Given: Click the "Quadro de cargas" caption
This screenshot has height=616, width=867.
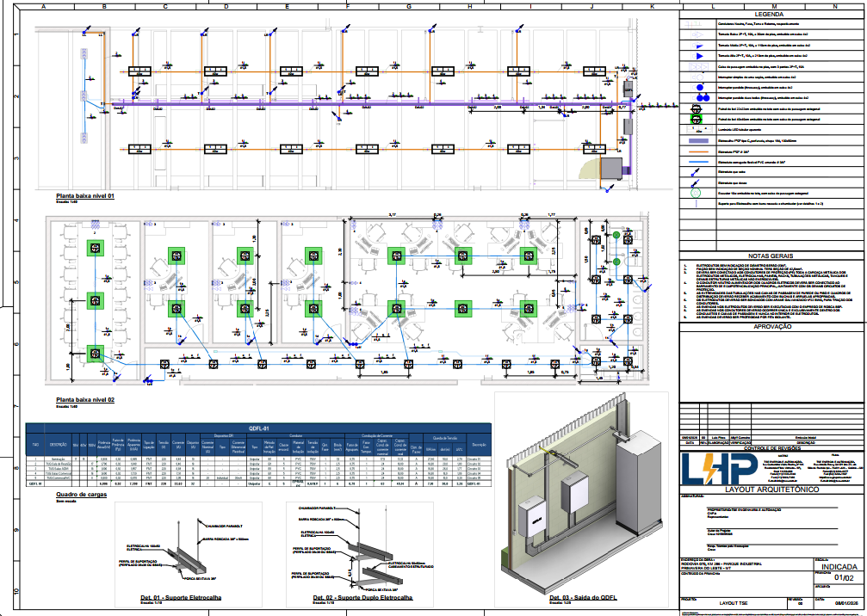Looking at the screenshot, I should click(81, 495).
